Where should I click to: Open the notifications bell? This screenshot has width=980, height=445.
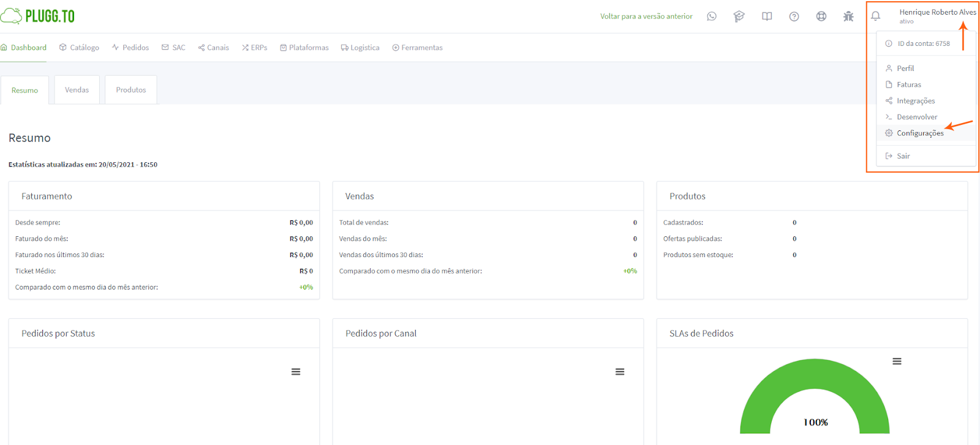[875, 16]
